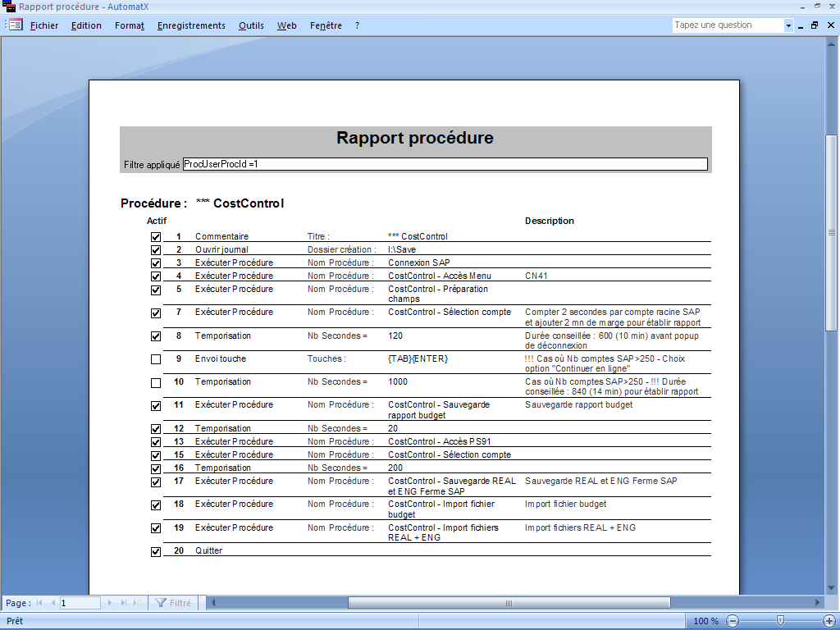Click the 'Quitter' action in row 20
This screenshot has width=840, height=630.
208,550
